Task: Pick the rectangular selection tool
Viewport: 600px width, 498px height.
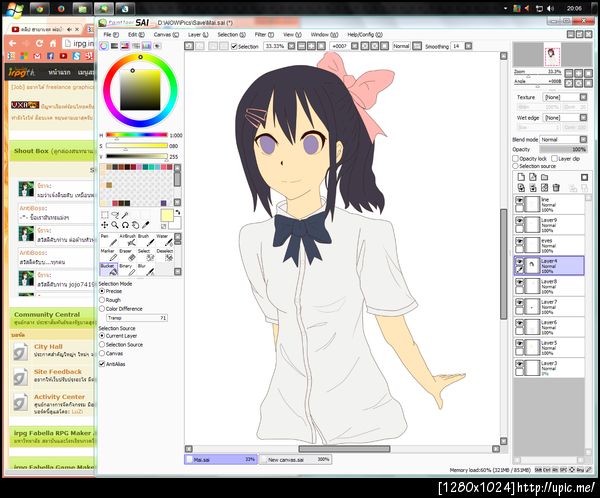Action: tap(104, 215)
